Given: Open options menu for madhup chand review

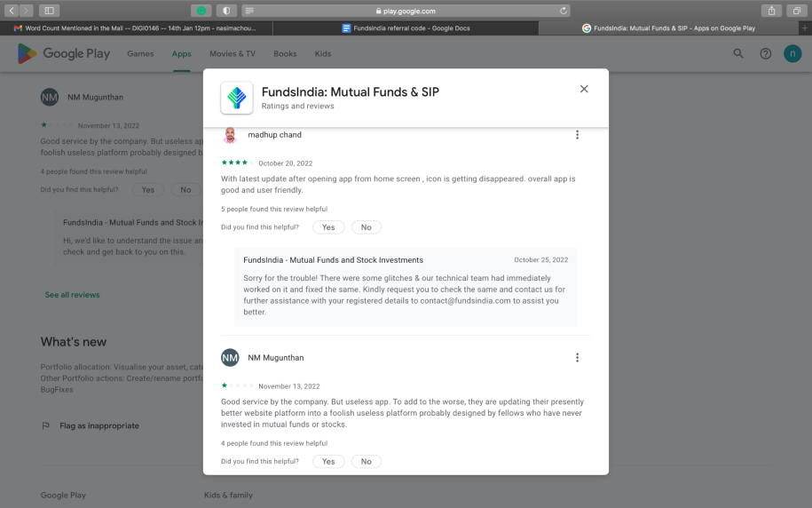Looking at the screenshot, I should click(x=577, y=135).
